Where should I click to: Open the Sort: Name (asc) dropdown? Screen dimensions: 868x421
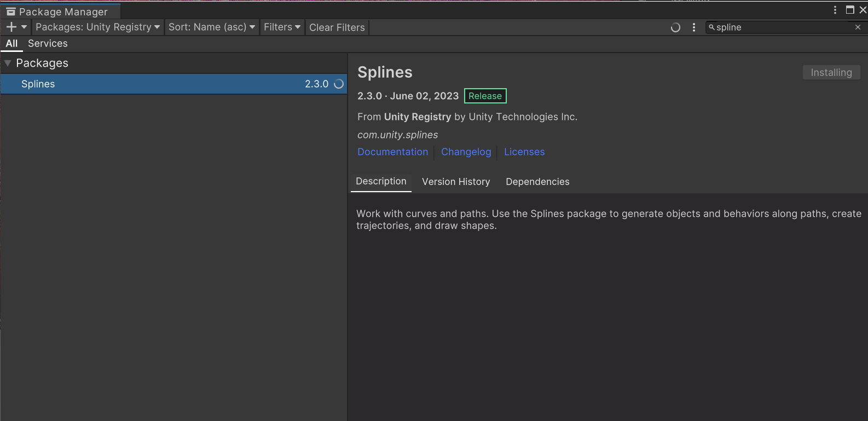click(x=212, y=27)
